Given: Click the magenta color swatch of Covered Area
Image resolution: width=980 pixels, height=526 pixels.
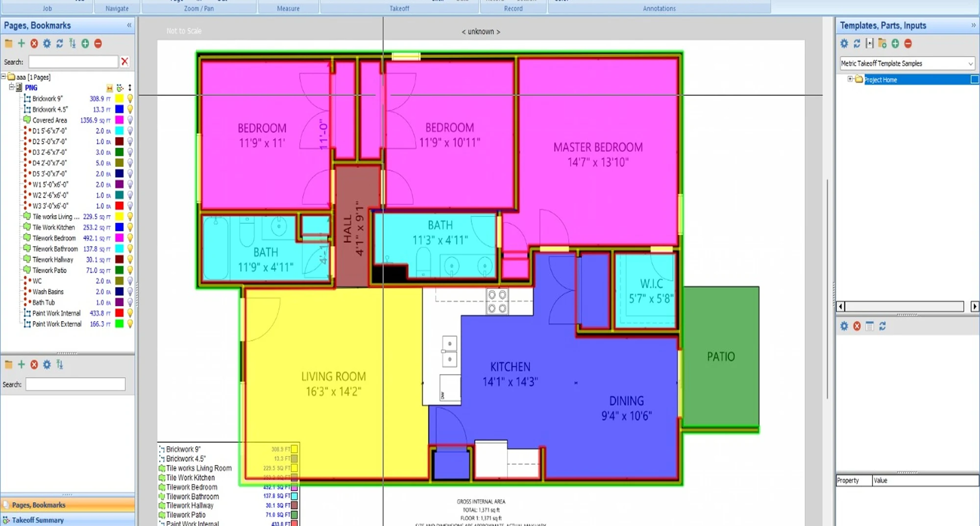Looking at the screenshot, I should coord(119,120).
